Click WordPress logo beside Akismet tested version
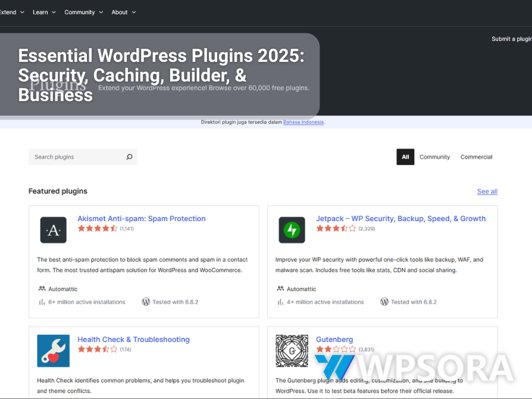Image resolution: width=532 pixels, height=399 pixels. point(146,301)
